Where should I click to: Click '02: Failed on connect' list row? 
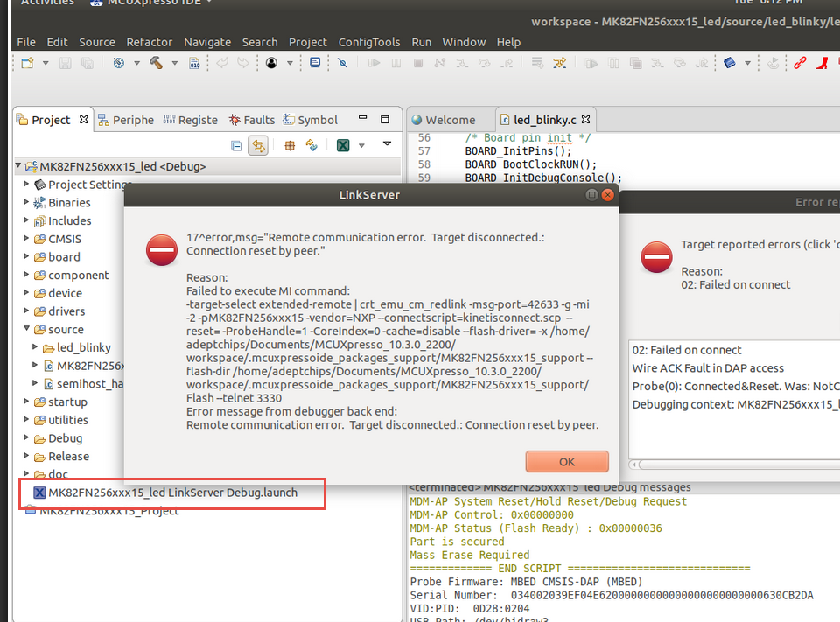736,351
